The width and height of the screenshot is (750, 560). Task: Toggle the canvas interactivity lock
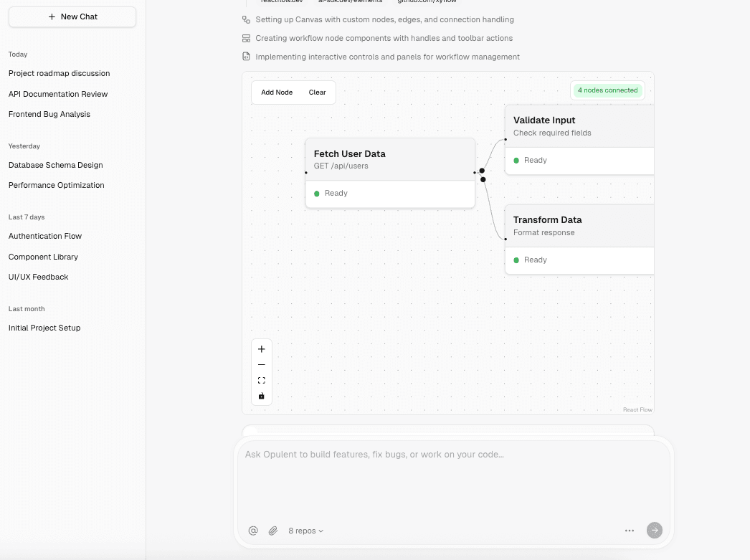[262, 396]
